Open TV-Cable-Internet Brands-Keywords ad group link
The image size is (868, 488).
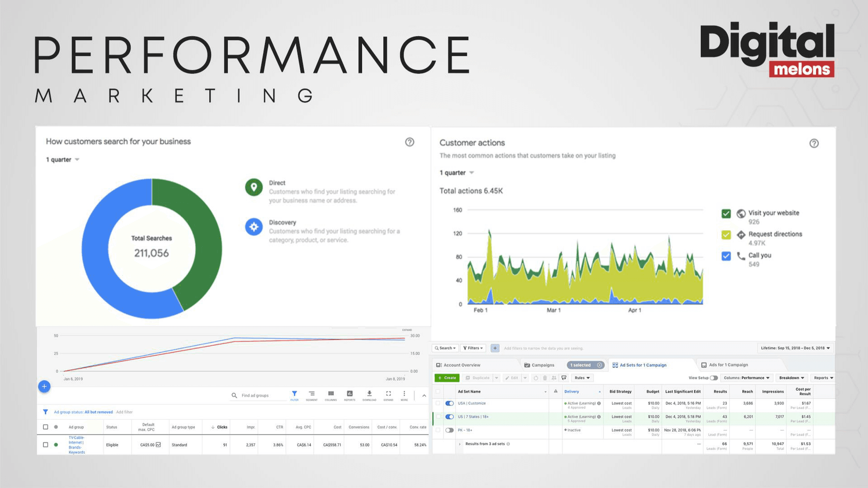(76, 445)
